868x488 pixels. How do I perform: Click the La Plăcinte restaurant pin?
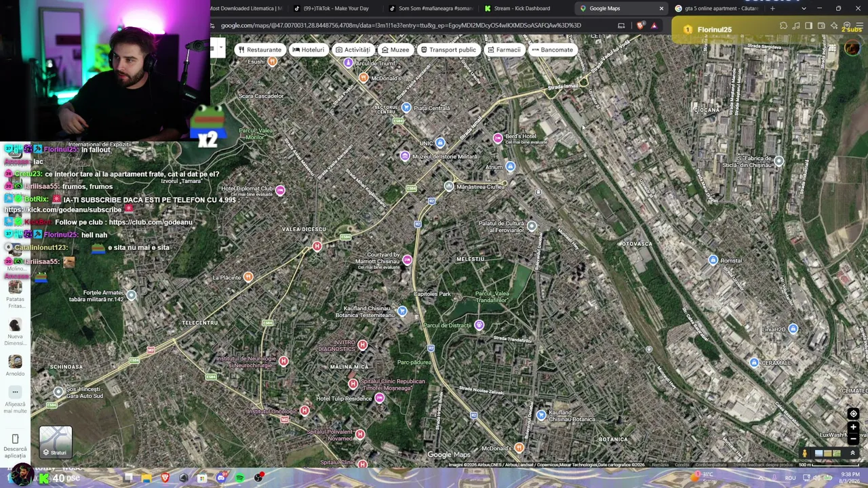[248, 277]
